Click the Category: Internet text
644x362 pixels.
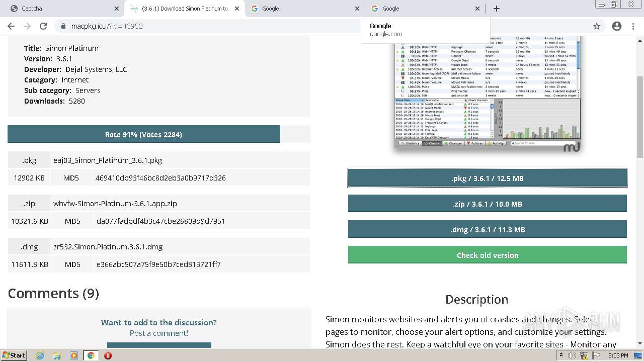tap(56, 80)
